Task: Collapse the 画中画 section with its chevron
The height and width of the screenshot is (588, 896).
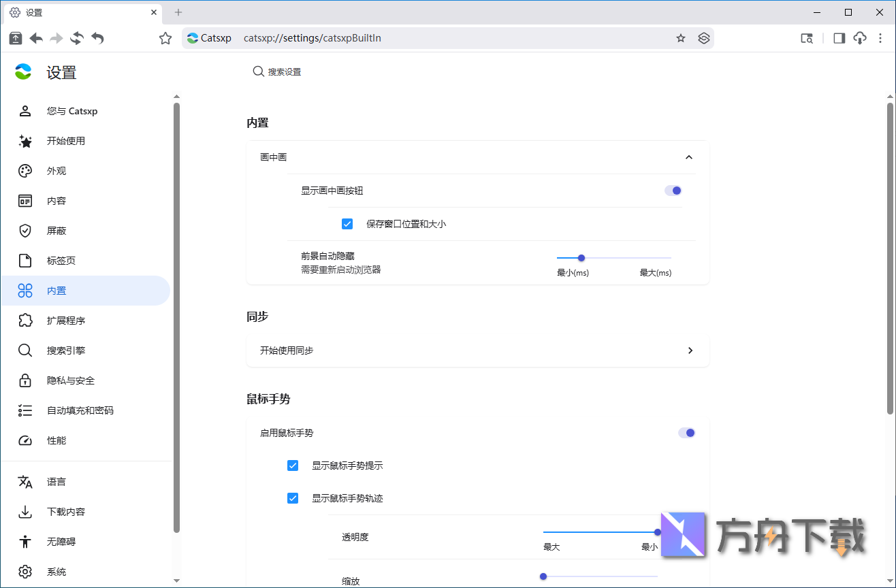Action: (x=689, y=157)
